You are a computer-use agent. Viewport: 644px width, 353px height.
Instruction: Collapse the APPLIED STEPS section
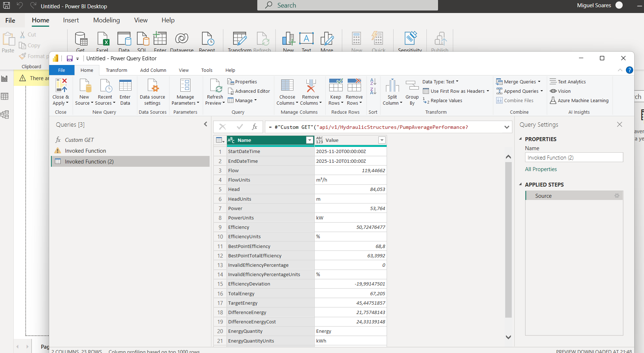click(520, 184)
